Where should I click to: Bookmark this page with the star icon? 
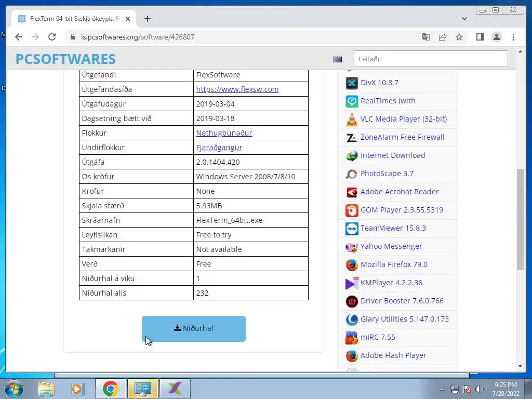[x=459, y=37]
